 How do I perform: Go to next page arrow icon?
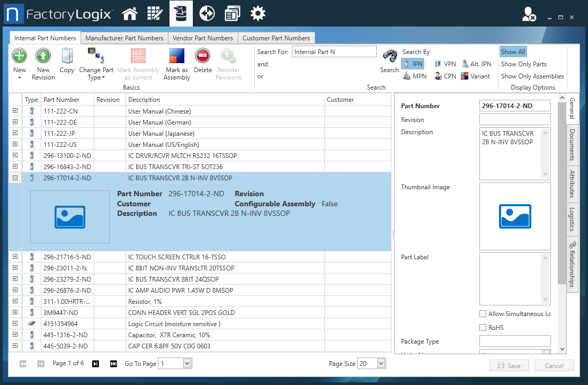[x=95, y=363]
